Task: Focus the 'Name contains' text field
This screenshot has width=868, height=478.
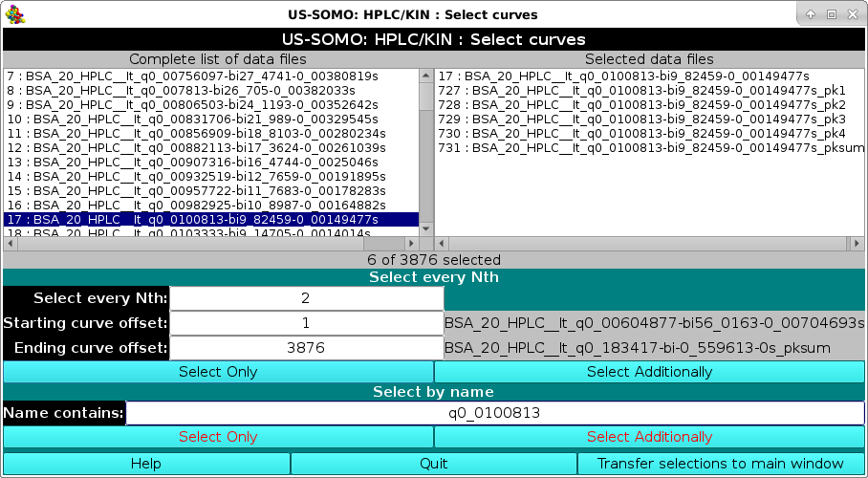Action: tap(495, 413)
